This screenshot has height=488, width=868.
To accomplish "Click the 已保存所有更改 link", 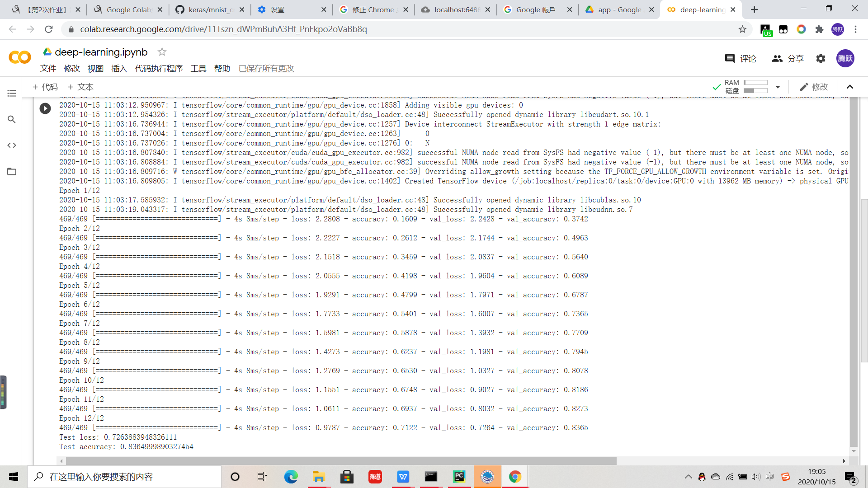I will [266, 69].
